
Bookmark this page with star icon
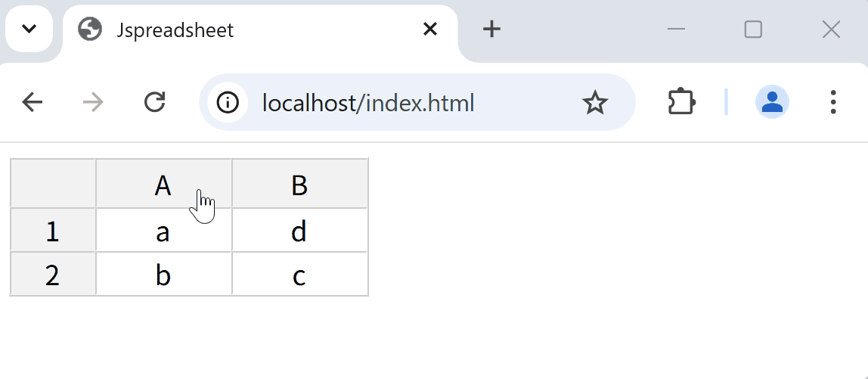[x=595, y=102]
